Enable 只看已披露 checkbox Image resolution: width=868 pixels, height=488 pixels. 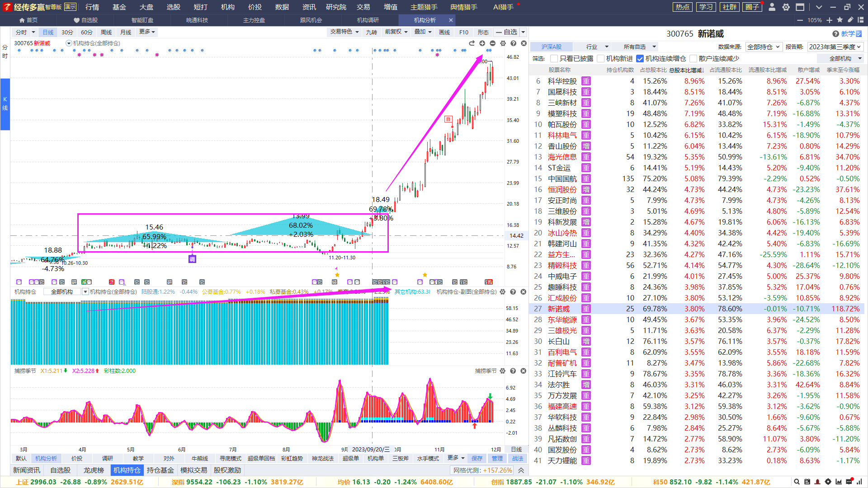click(554, 59)
